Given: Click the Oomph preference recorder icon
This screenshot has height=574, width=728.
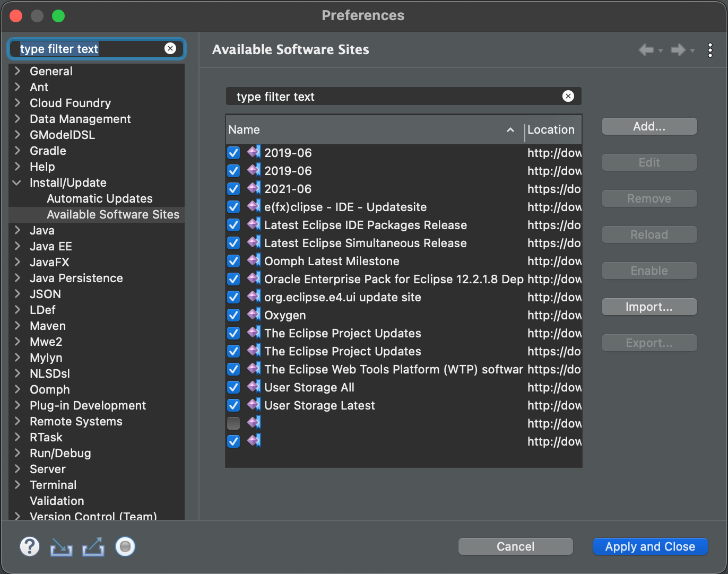Looking at the screenshot, I should pyautogui.click(x=125, y=546).
